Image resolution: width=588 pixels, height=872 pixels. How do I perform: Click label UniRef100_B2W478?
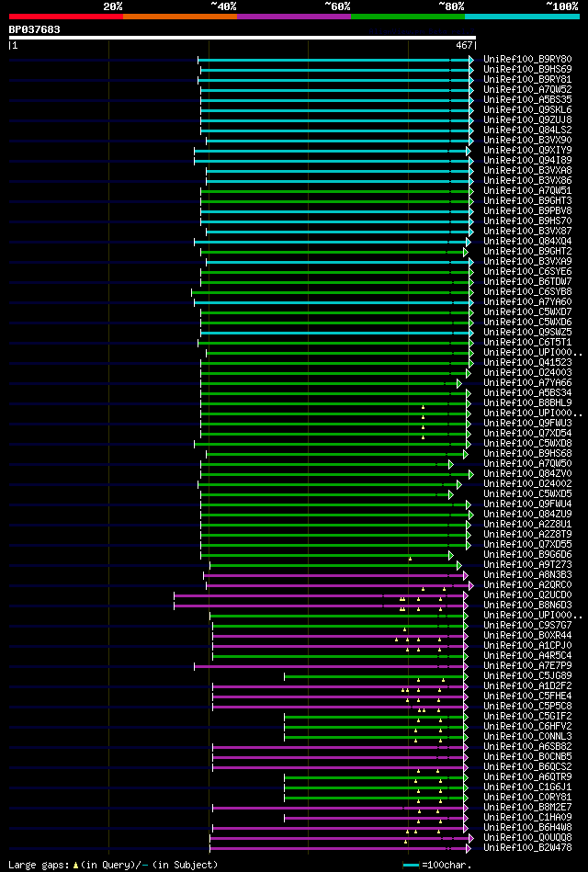point(527,847)
